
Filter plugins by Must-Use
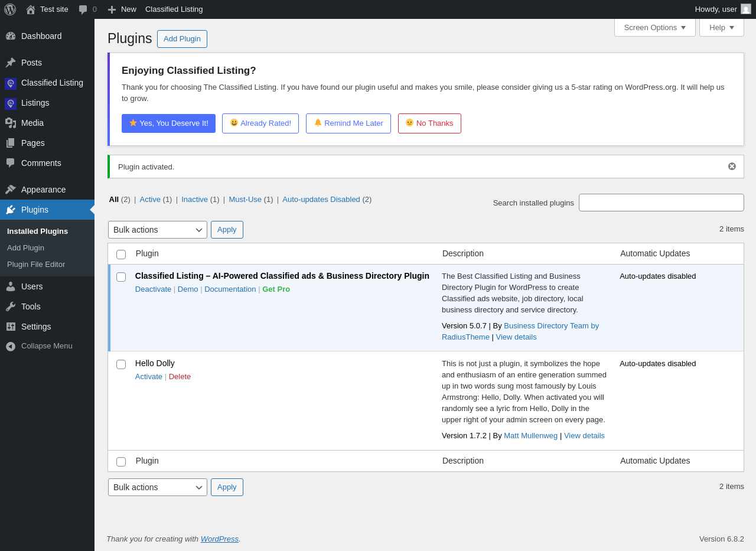(x=251, y=200)
